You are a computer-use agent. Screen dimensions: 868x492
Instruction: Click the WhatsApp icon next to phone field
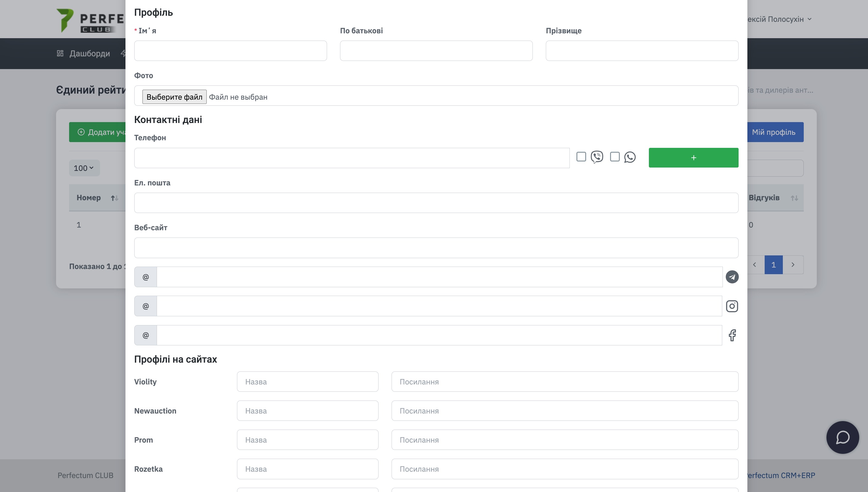pyautogui.click(x=630, y=157)
